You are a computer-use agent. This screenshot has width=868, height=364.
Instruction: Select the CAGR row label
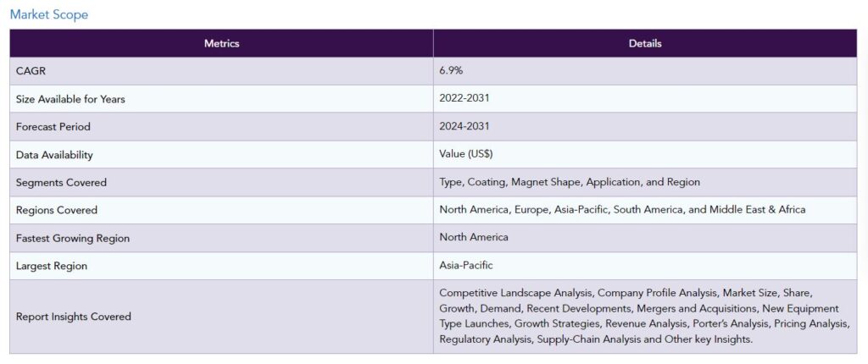tap(31, 71)
